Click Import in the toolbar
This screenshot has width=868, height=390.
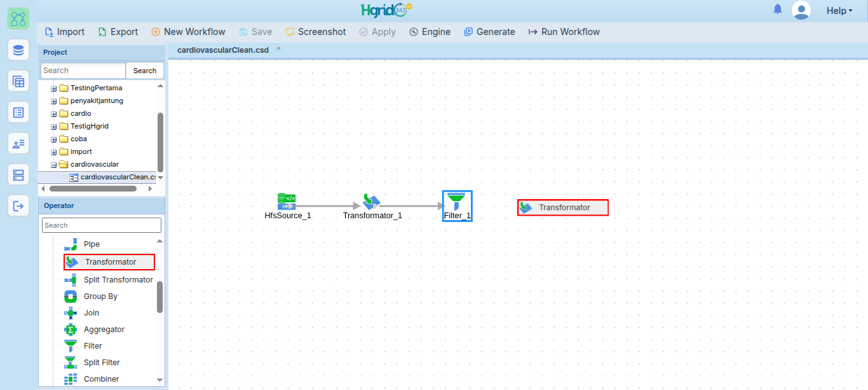pyautogui.click(x=64, y=32)
